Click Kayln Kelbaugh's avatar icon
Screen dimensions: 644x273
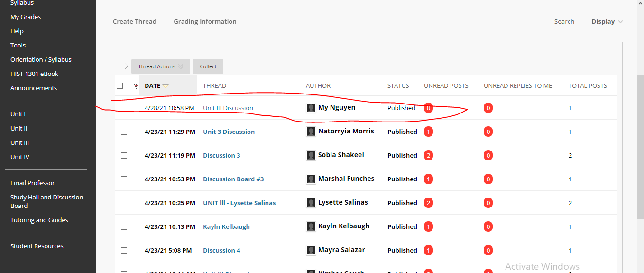[311, 226]
